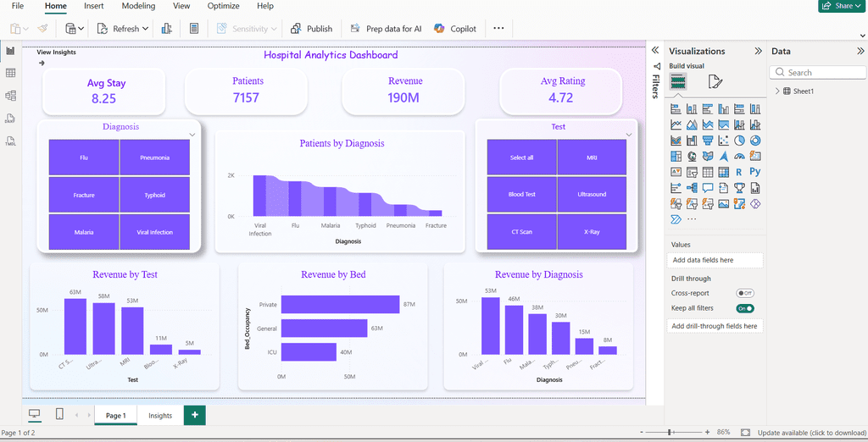The width and height of the screenshot is (868, 442).
Task: Open the Format visual brush tab
Action: point(715,82)
